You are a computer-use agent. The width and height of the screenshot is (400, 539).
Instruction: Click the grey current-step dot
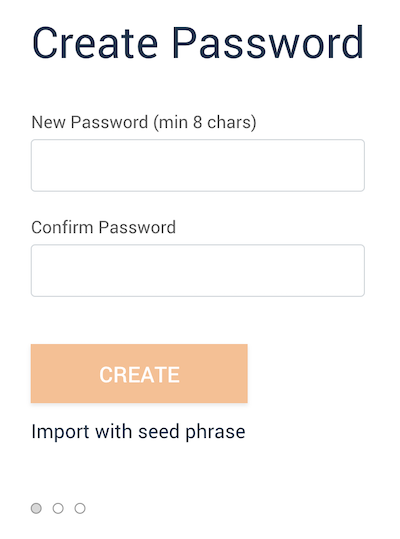[x=36, y=508]
